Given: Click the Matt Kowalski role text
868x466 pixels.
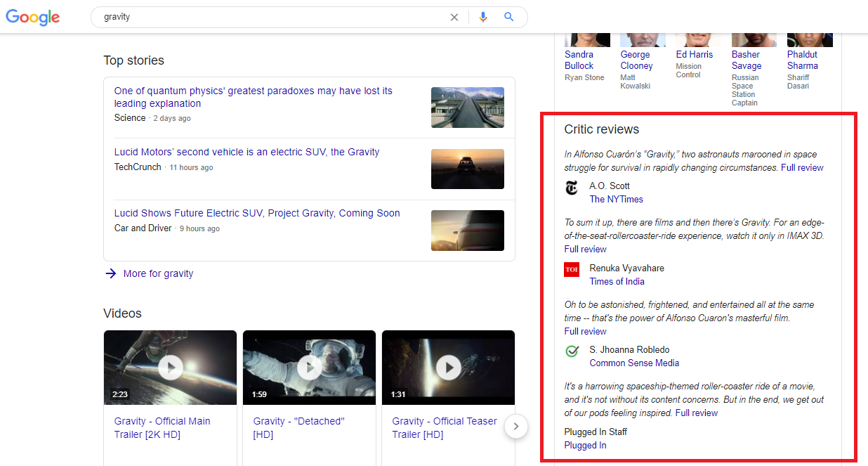Looking at the screenshot, I should click(636, 82).
